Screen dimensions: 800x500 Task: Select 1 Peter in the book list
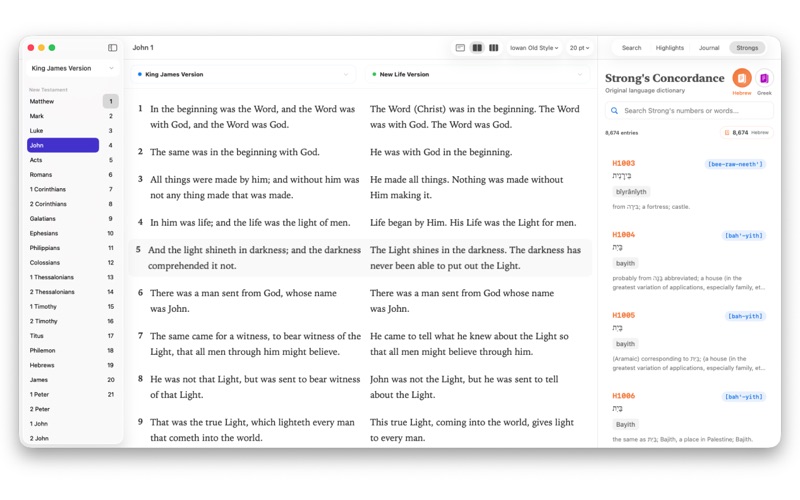tap(63, 394)
